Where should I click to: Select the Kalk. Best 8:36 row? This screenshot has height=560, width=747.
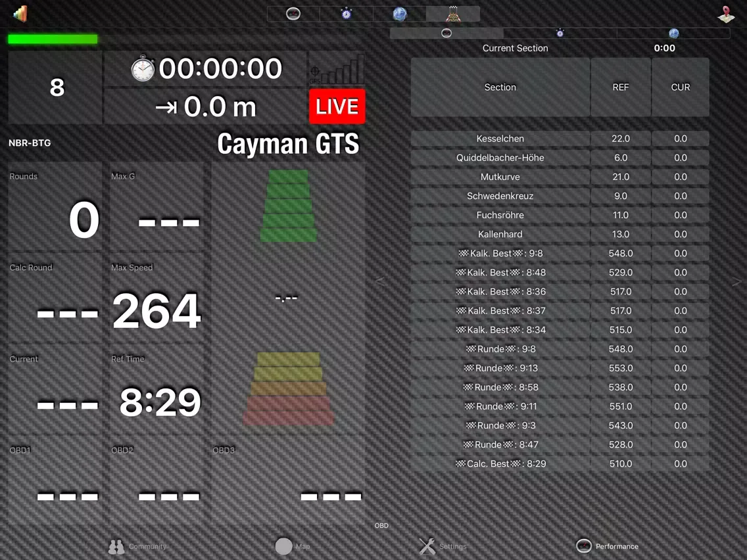click(560, 291)
